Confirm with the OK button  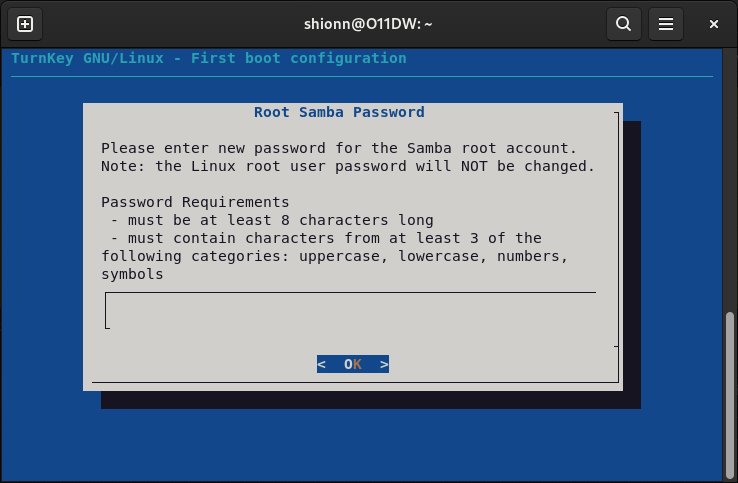point(353,364)
